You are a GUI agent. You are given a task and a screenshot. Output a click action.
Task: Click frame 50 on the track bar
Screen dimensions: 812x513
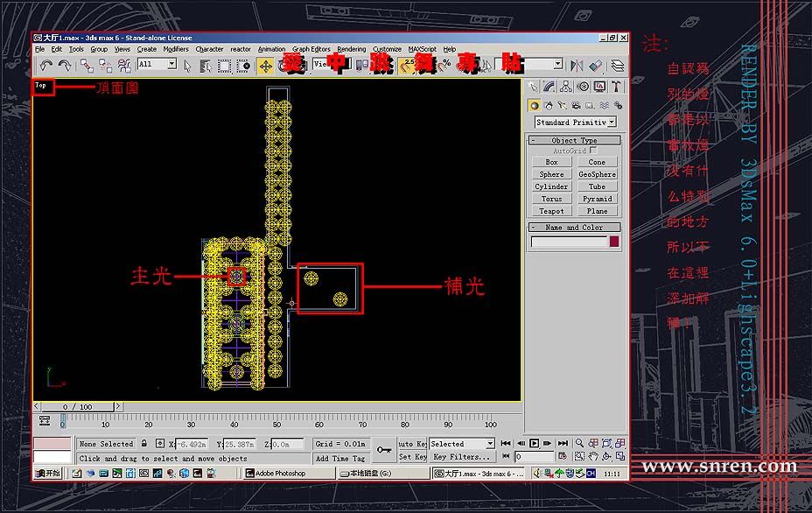[x=277, y=421]
